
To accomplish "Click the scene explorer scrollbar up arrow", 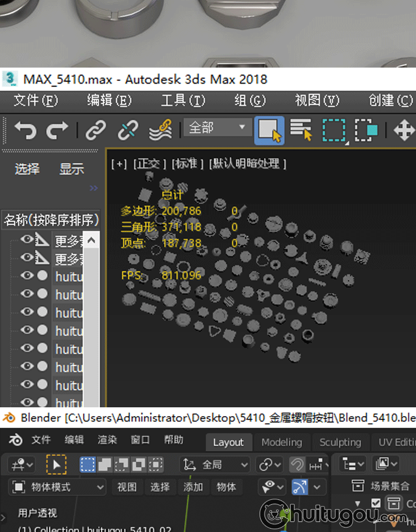I will [x=92, y=239].
